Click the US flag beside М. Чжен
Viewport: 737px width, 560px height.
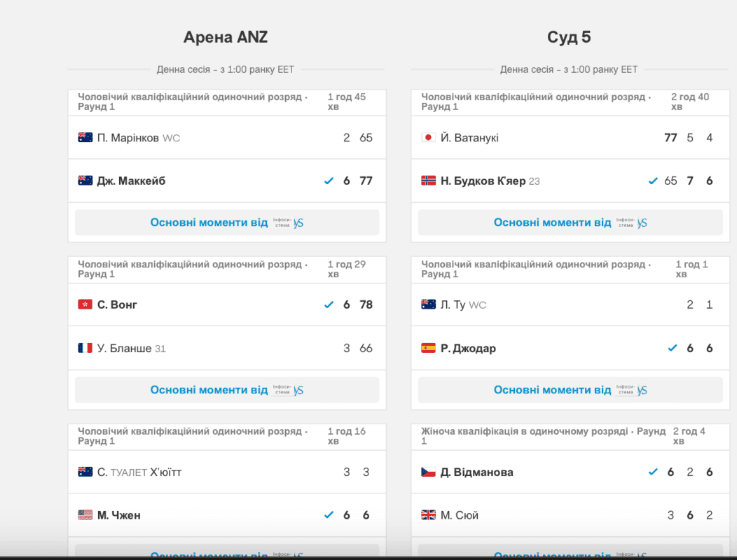pos(85,515)
